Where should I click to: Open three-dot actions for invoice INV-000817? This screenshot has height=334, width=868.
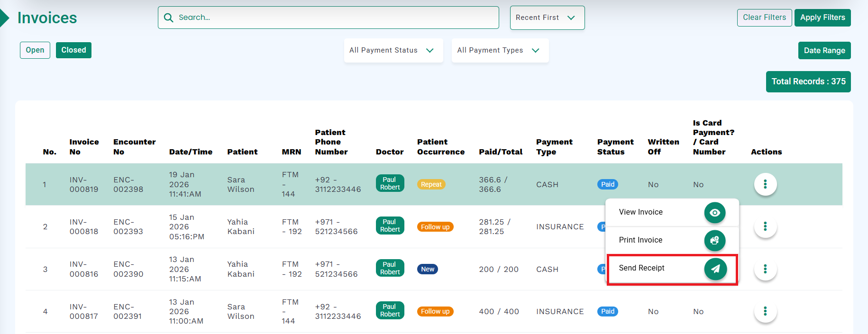tap(765, 311)
